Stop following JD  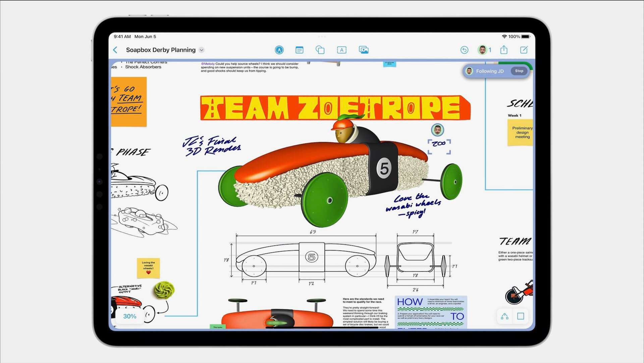519,71
